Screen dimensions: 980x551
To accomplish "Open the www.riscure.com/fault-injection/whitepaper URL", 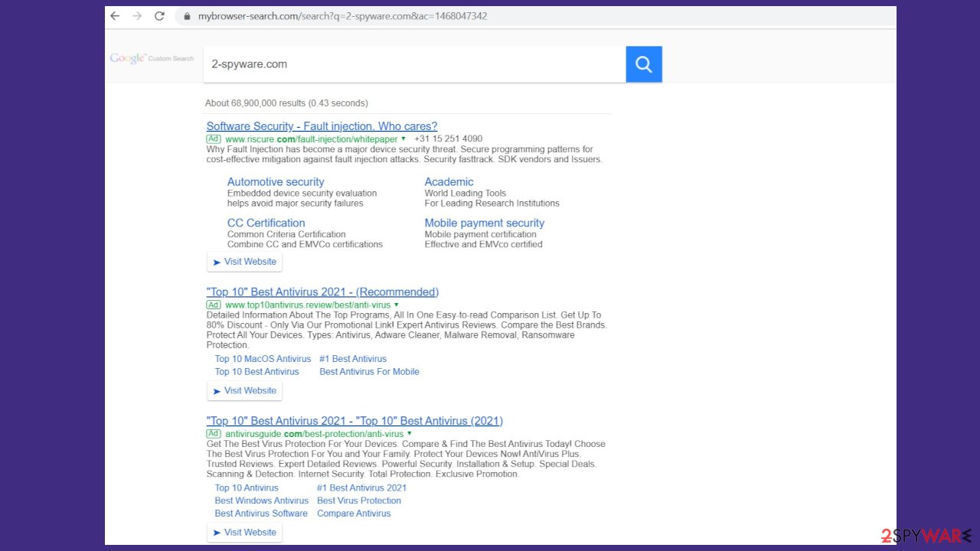I will click(312, 139).
